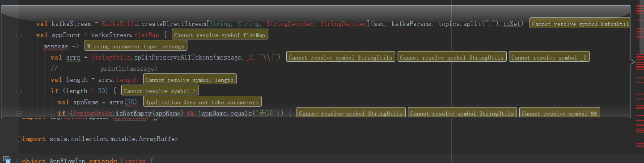Collapse the fold marker beside val appCount line
This screenshot has height=163, width=644.
(x=19, y=35)
